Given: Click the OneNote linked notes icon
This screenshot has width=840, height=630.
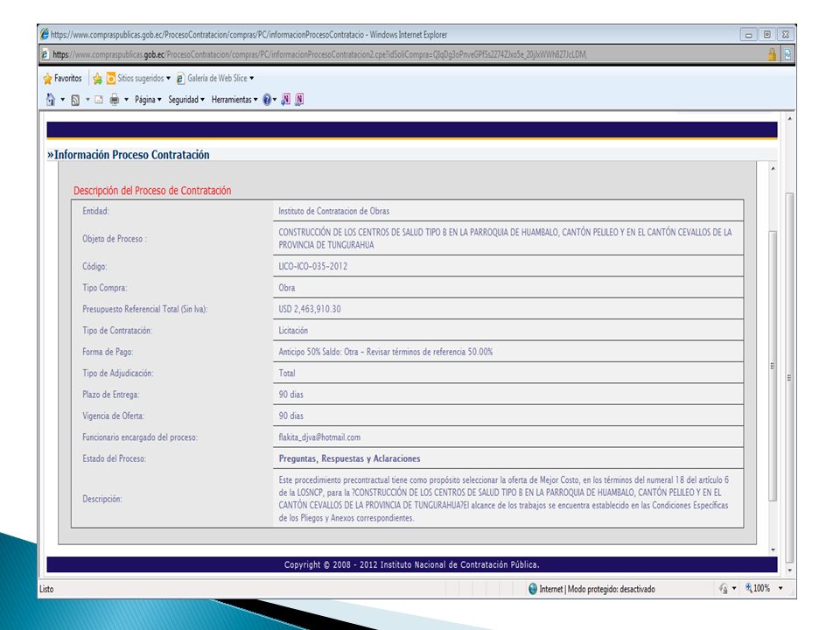Looking at the screenshot, I should click(x=299, y=99).
